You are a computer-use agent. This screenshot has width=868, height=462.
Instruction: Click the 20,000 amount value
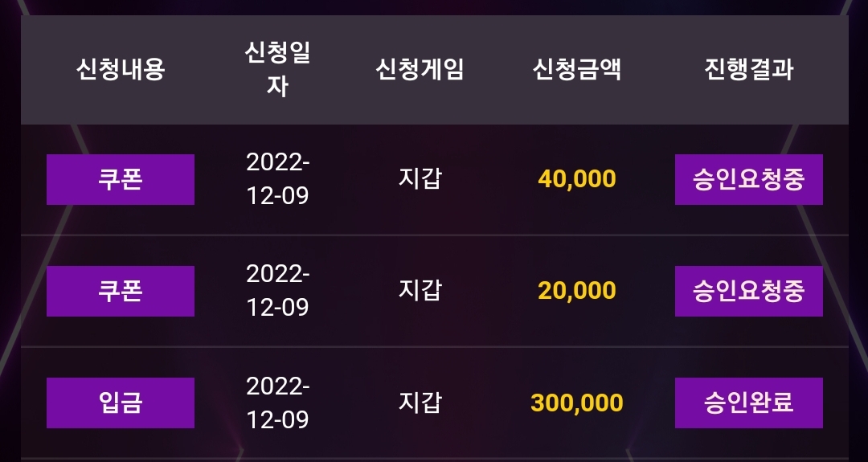point(577,291)
